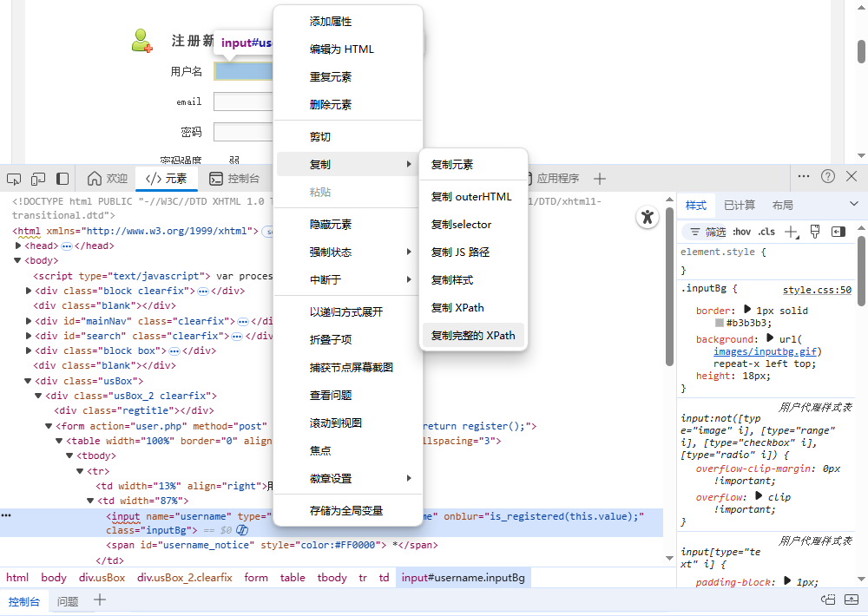Expand div id mainNav node
This screenshot has width=868, height=616.
pos(29,321)
